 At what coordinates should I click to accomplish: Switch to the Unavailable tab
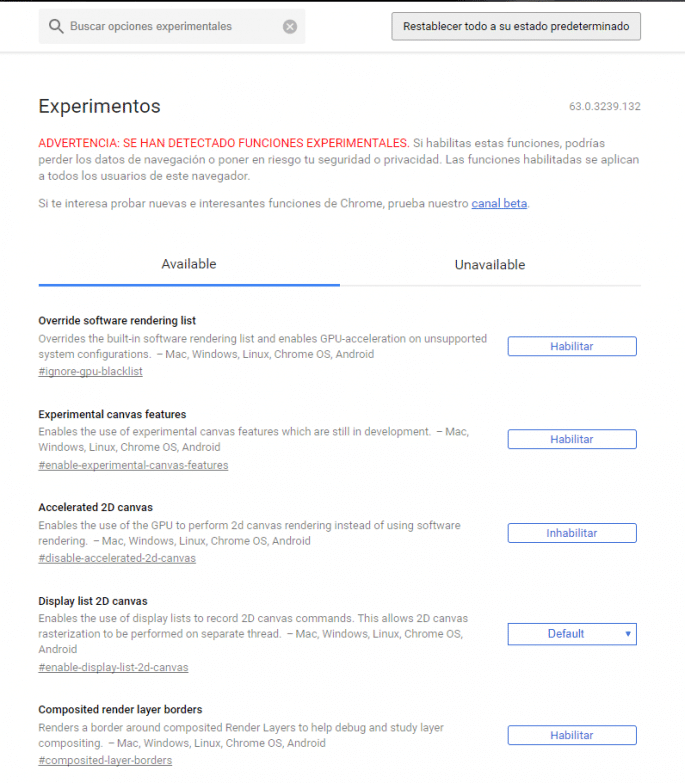pyautogui.click(x=490, y=265)
